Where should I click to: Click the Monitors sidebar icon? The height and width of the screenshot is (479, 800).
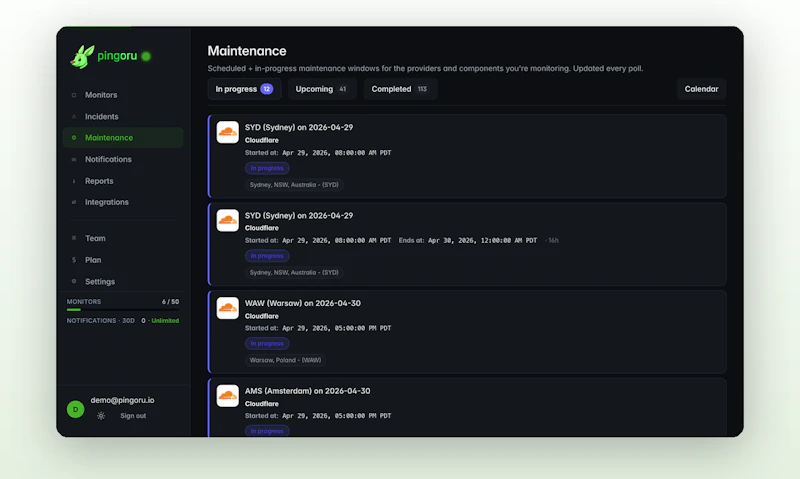click(x=74, y=95)
